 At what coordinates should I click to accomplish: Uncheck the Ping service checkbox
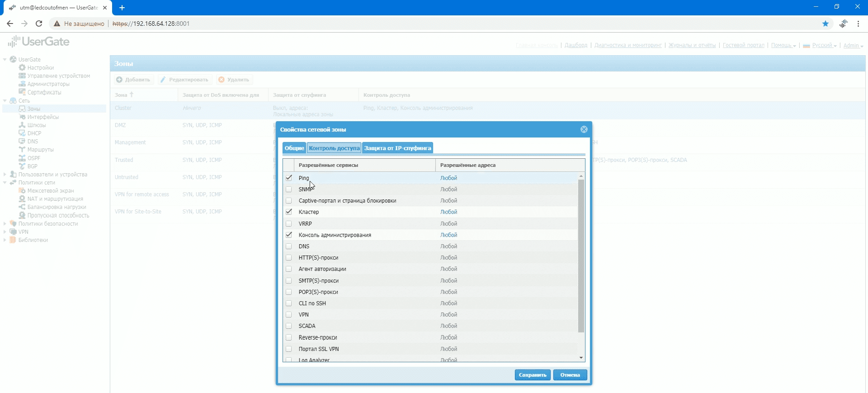(289, 178)
